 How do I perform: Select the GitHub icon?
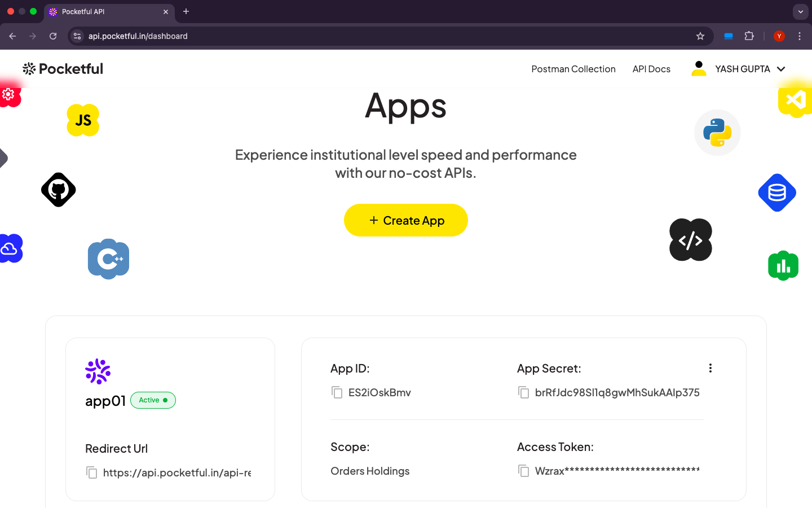click(59, 190)
